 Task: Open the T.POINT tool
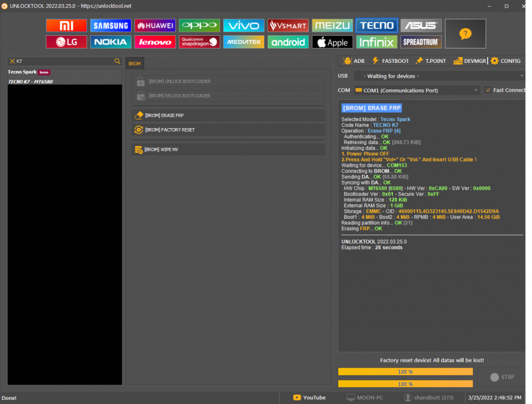430,61
